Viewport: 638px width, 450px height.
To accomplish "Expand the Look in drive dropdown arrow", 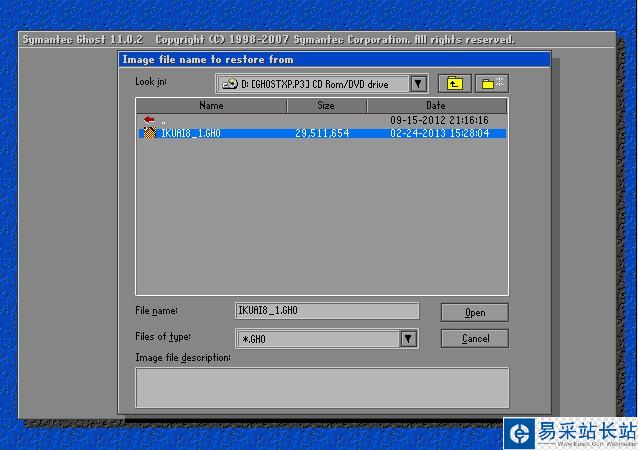I will tap(418, 84).
